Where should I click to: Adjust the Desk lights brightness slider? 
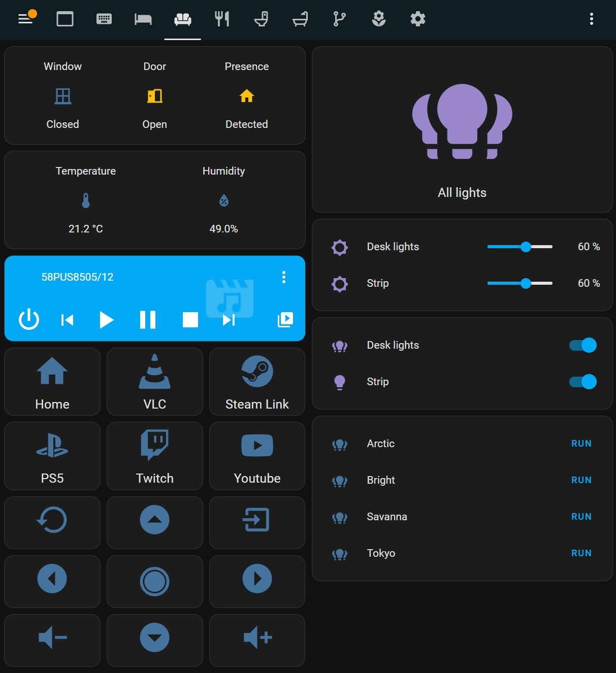pos(525,247)
